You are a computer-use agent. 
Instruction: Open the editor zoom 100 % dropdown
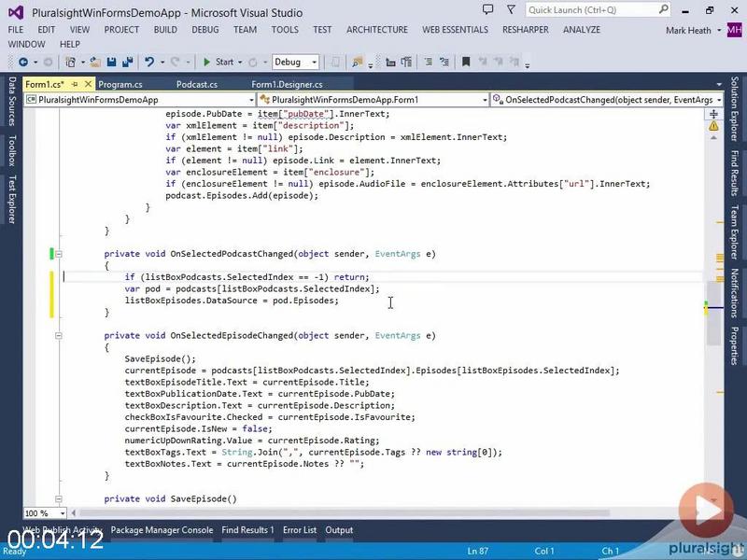point(45,513)
